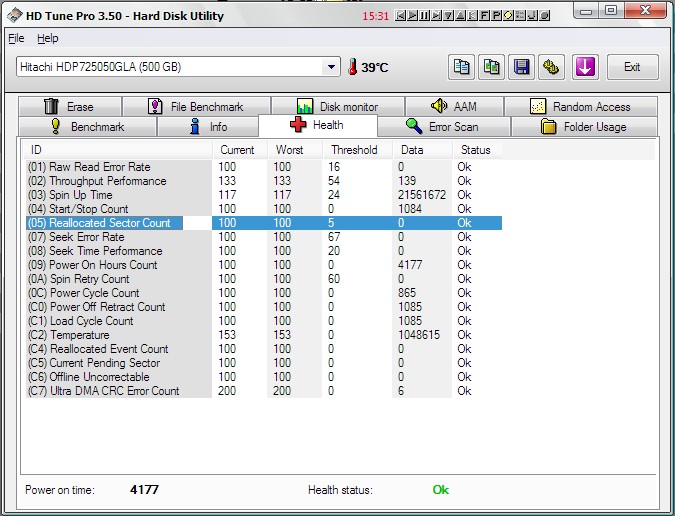Image resolution: width=675 pixels, height=516 pixels.
Task: Click the copy screenshot to clipboard icon
Action: coord(491,67)
